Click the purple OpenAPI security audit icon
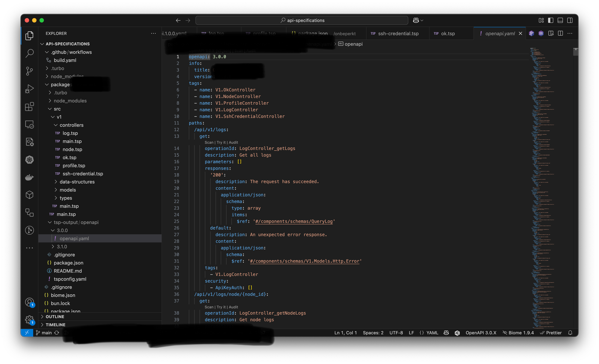This screenshot has height=364, width=599. tap(531, 33)
